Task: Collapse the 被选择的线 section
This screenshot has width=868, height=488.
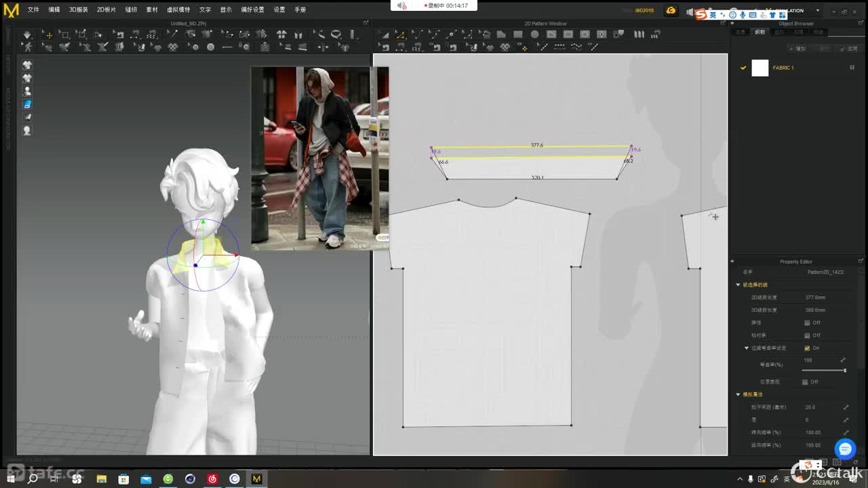Action: 738,285
